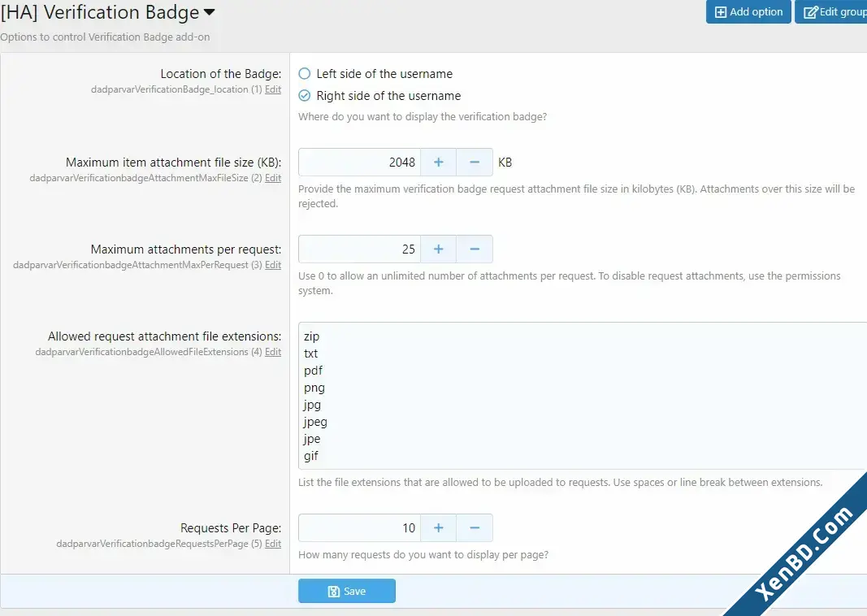
Task: Decrease requests per page value
Action: [x=475, y=527]
